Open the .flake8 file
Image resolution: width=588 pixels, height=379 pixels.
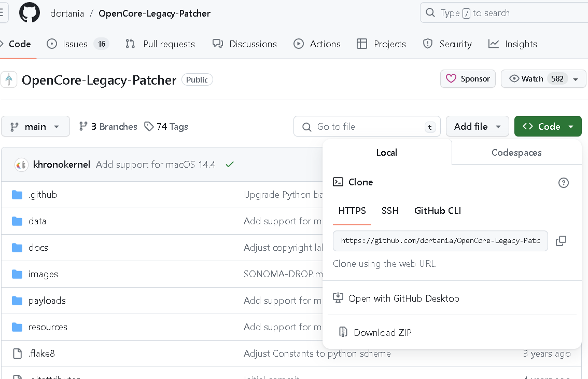pos(41,354)
